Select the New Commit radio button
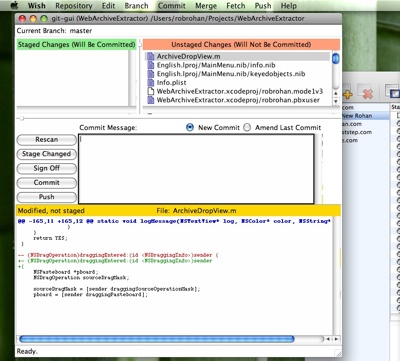 pos(190,127)
